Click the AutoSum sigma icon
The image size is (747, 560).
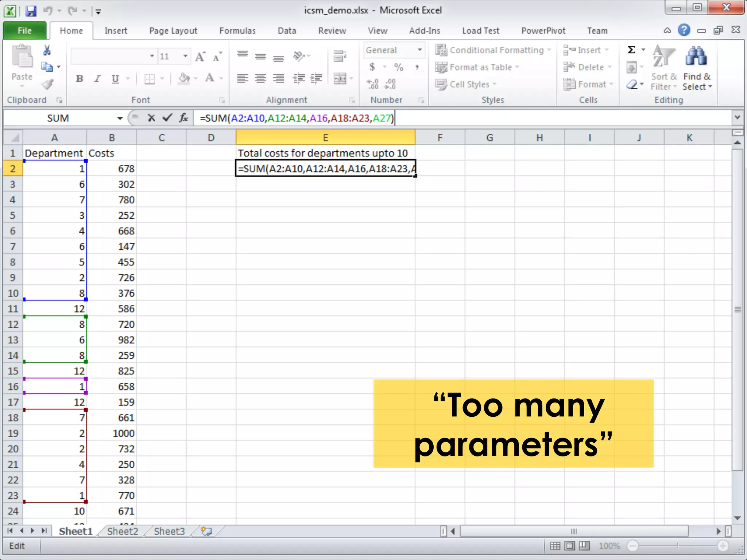632,50
